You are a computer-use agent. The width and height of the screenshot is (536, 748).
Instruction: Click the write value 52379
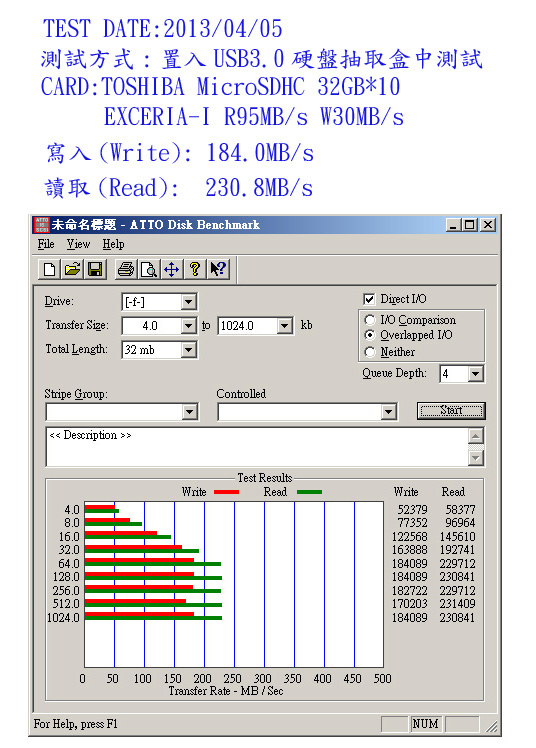pyautogui.click(x=412, y=509)
